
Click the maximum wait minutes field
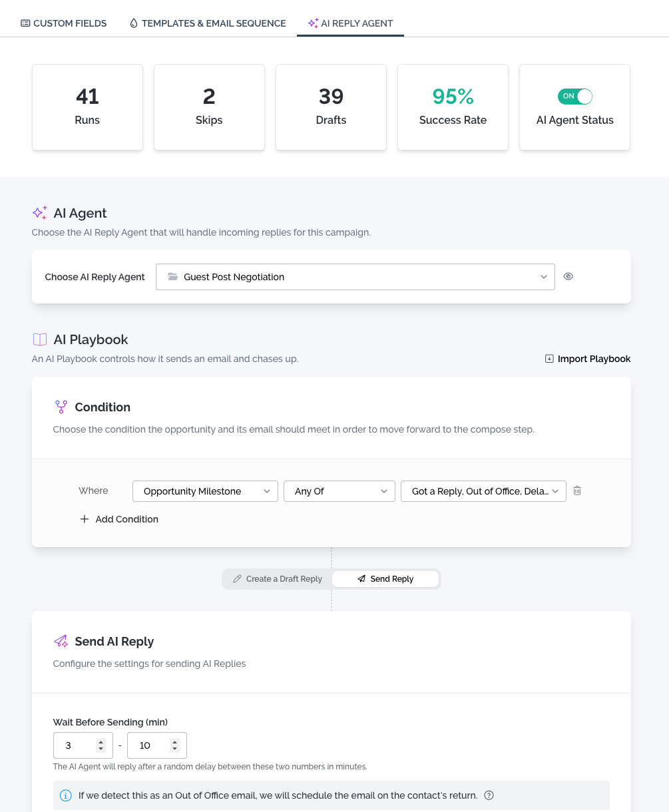tap(157, 745)
